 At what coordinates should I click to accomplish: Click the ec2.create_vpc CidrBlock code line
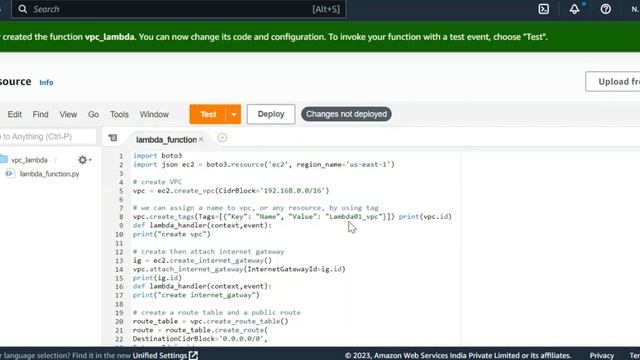click(231, 191)
